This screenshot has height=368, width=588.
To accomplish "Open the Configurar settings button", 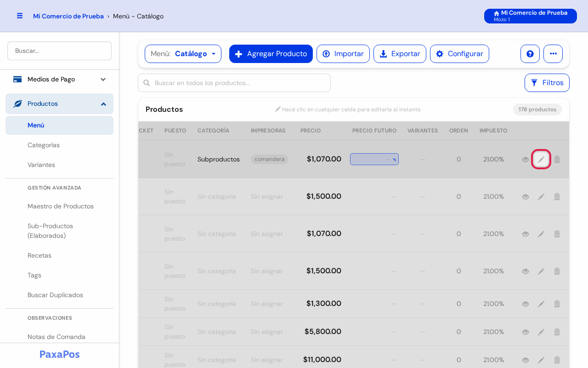I will pos(459,54).
